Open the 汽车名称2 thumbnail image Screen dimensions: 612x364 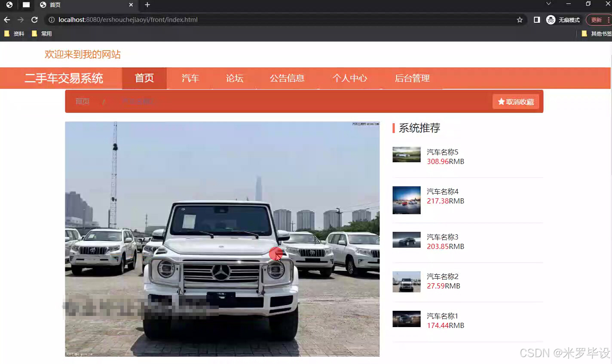tap(407, 282)
